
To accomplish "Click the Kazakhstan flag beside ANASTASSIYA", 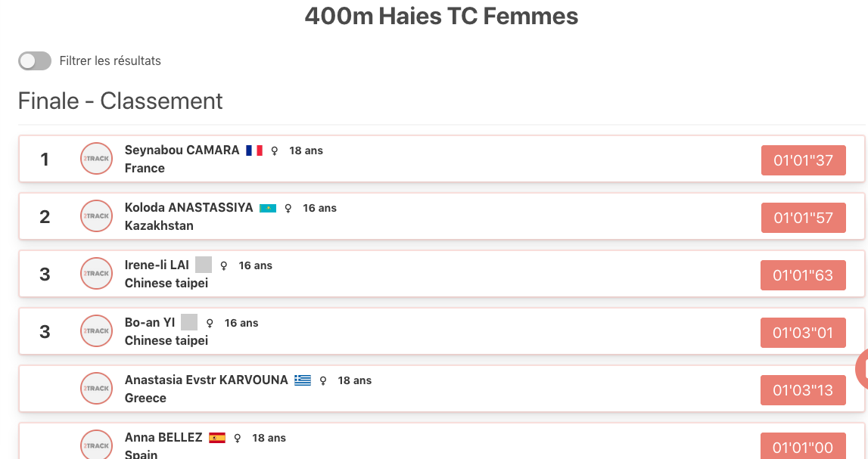I will coord(268,209).
